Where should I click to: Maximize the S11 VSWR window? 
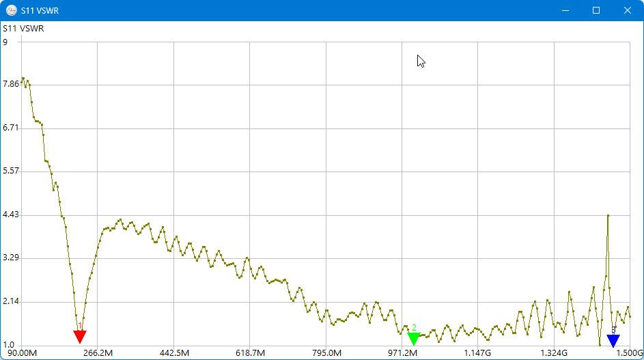coord(596,10)
